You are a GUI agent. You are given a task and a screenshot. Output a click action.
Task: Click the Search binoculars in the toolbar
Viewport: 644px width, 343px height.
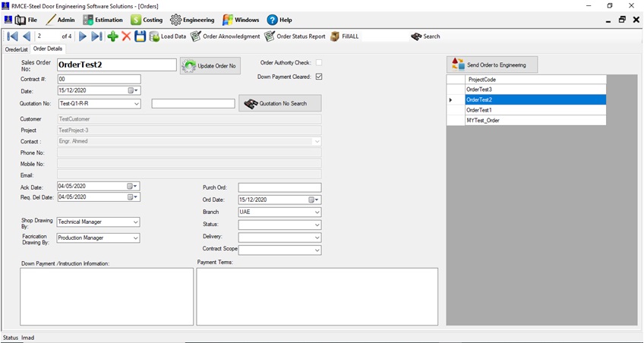425,36
